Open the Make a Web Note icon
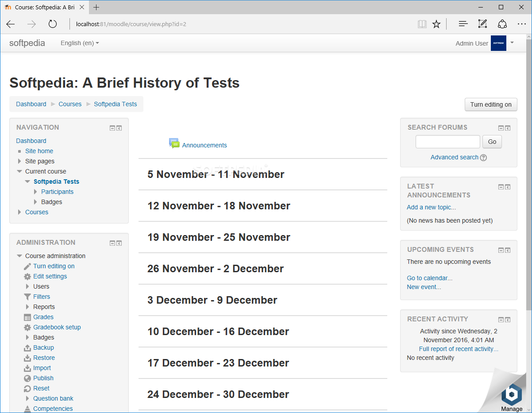 click(482, 24)
